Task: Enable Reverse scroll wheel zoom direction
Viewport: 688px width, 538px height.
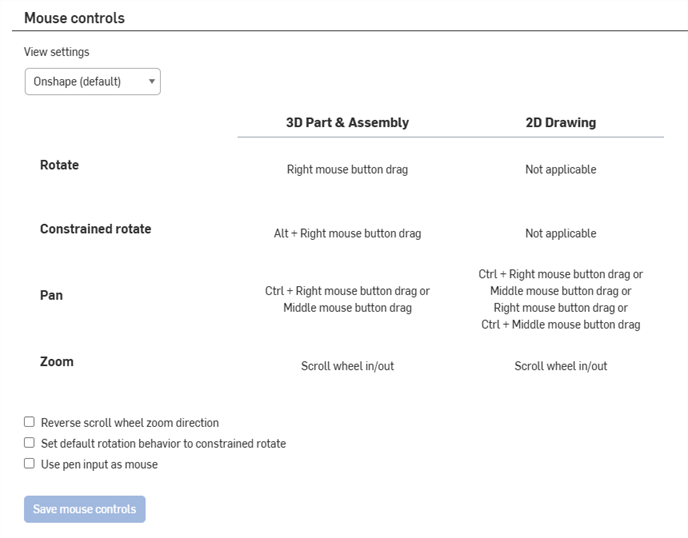Action: click(x=30, y=423)
